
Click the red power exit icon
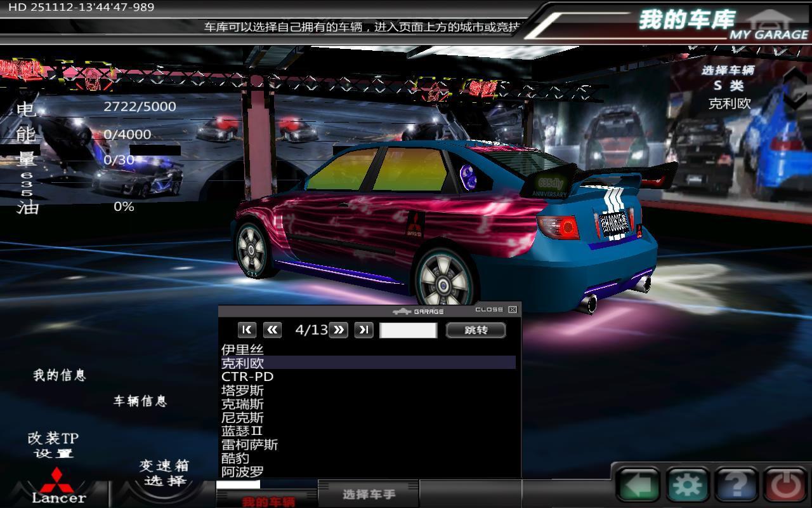point(785,486)
